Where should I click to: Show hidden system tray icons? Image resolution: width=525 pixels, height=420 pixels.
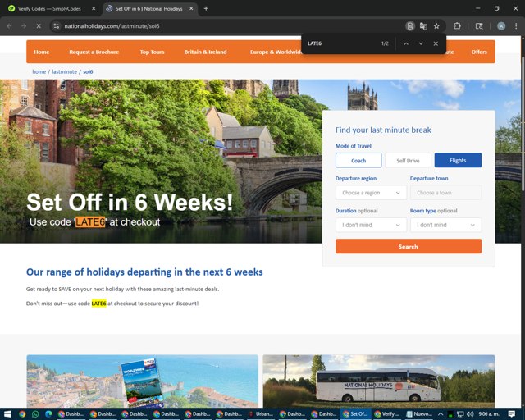coord(441,414)
